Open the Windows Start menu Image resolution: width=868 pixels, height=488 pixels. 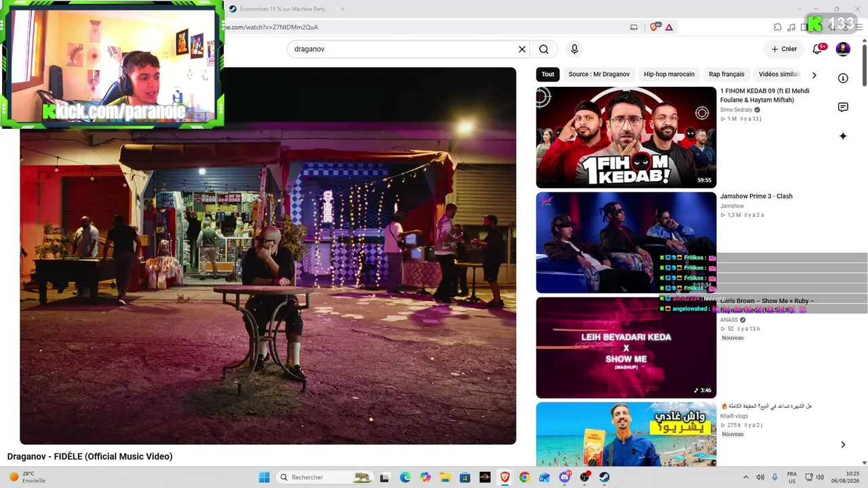pos(264,477)
